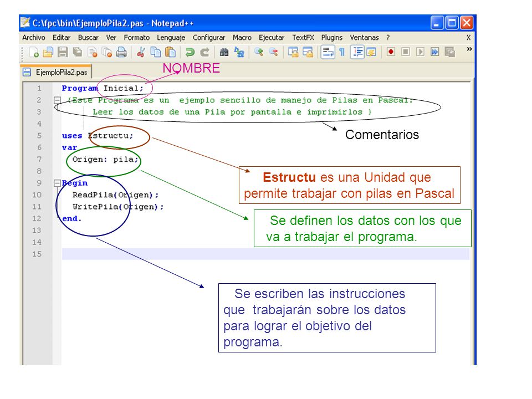
Task: Collapse the Begin fold on line 9
Action: pyautogui.click(x=57, y=183)
